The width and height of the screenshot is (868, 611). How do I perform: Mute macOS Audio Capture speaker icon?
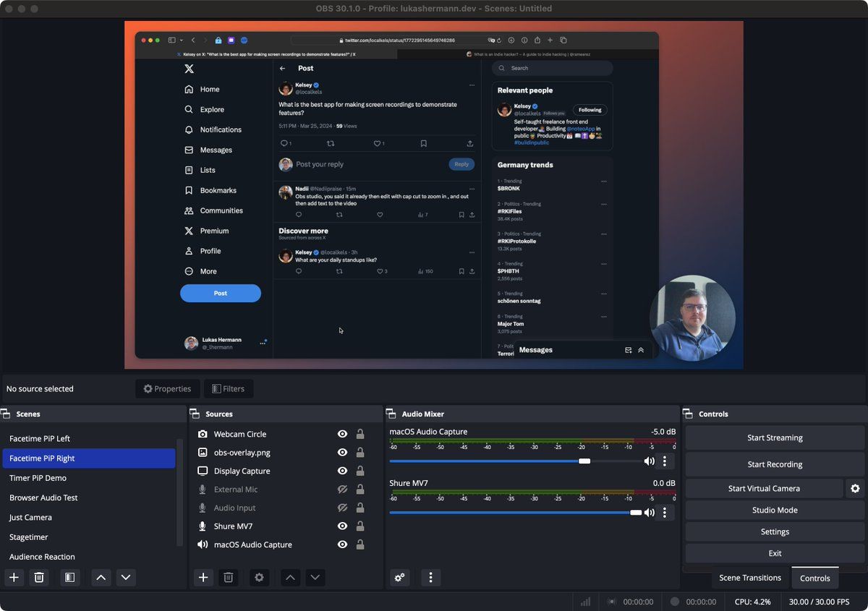tap(649, 461)
